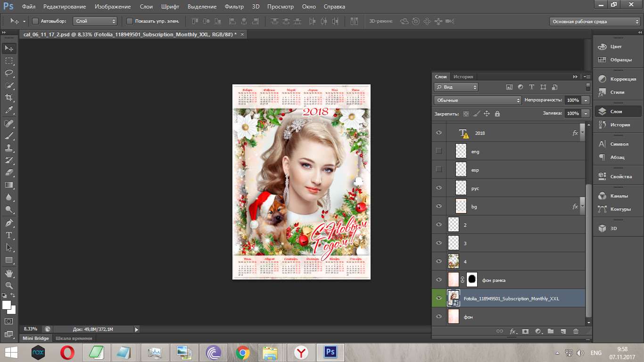Viewport: 644px width, 362px height.
Task: Click the link layers icon
Action: click(500, 331)
